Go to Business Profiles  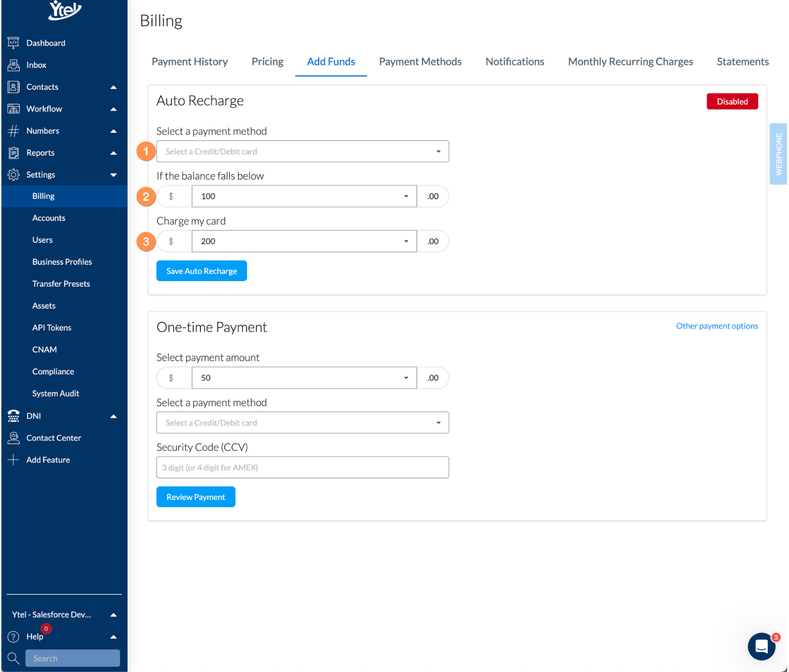click(62, 262)
